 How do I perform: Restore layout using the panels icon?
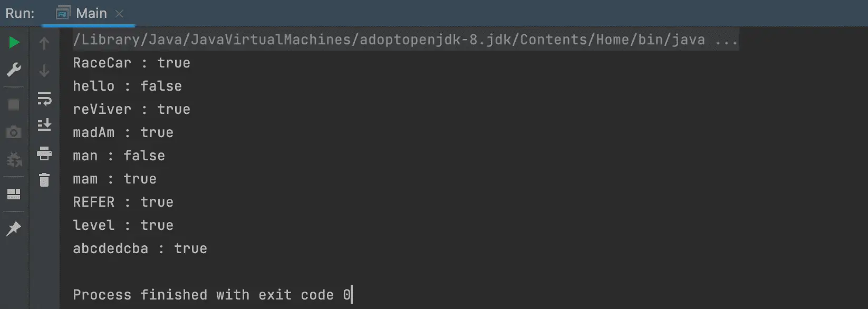(x=14, y=194)
